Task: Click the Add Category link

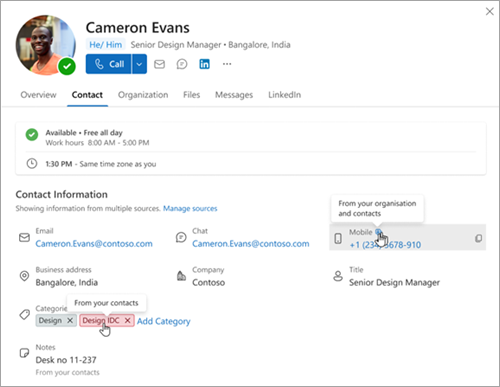Action: (x=164, y=321)
